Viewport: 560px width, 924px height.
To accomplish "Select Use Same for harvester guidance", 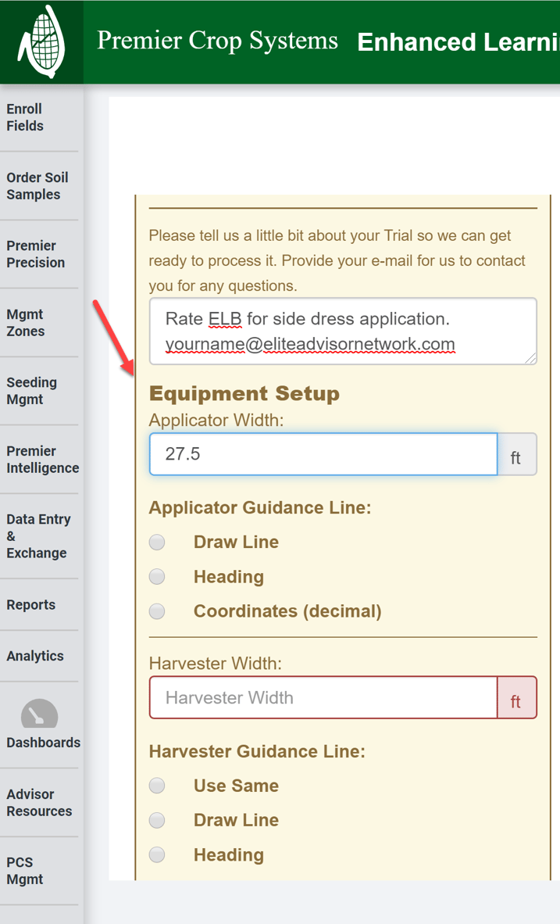I will pos(157,786).
